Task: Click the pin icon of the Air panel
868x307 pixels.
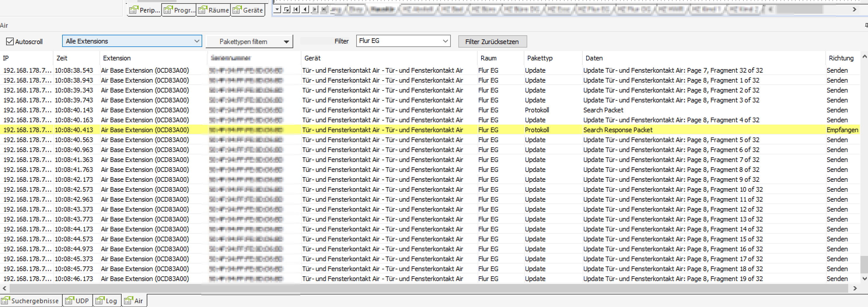Action: coord(866,26)
